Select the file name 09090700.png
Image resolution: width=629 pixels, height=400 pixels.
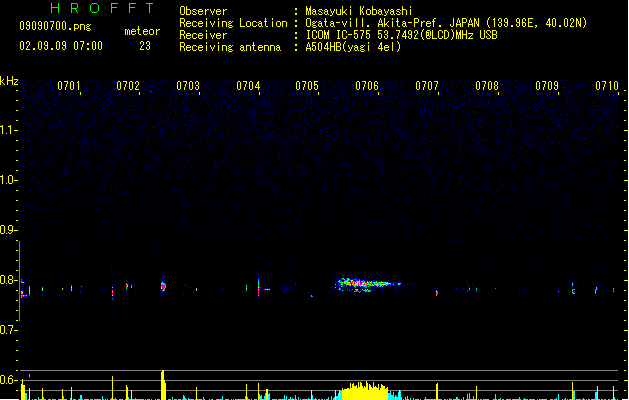55,26
